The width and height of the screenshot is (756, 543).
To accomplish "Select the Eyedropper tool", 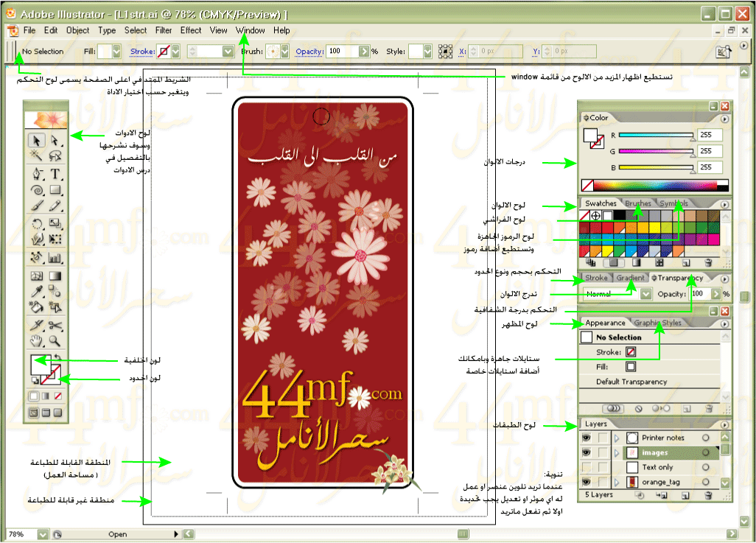I will point(37,291).
